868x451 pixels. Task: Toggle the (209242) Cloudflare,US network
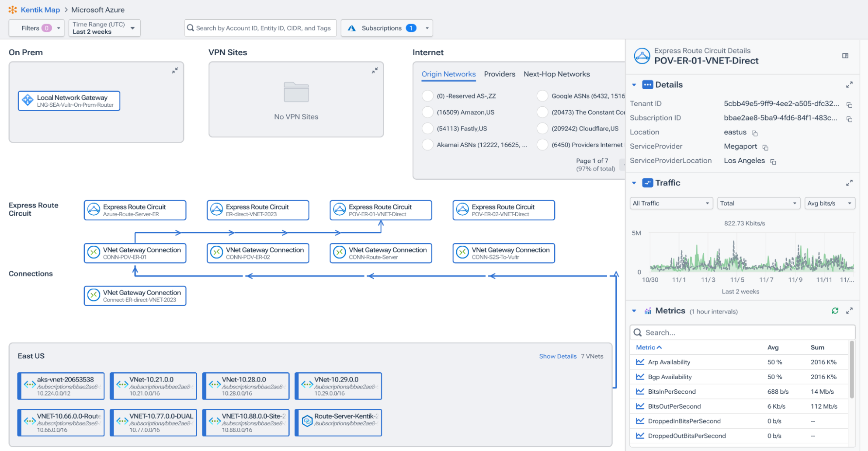click(x=542, y=129)
